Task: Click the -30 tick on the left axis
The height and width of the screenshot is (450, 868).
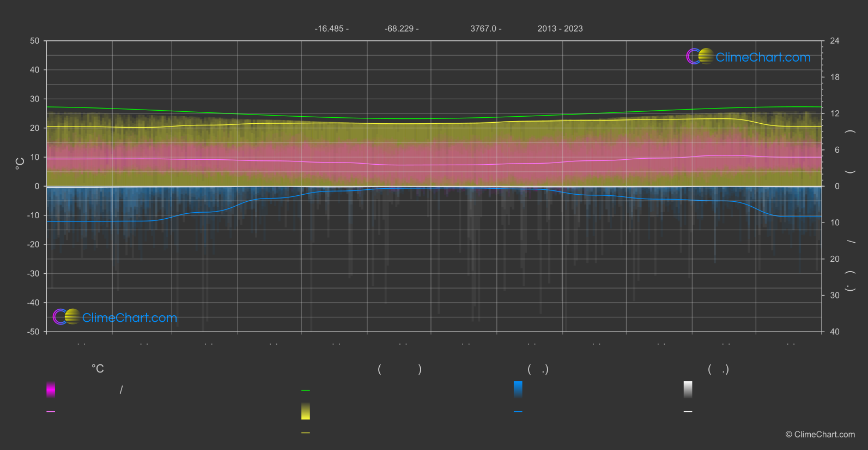Action: [x=33, y=273]
